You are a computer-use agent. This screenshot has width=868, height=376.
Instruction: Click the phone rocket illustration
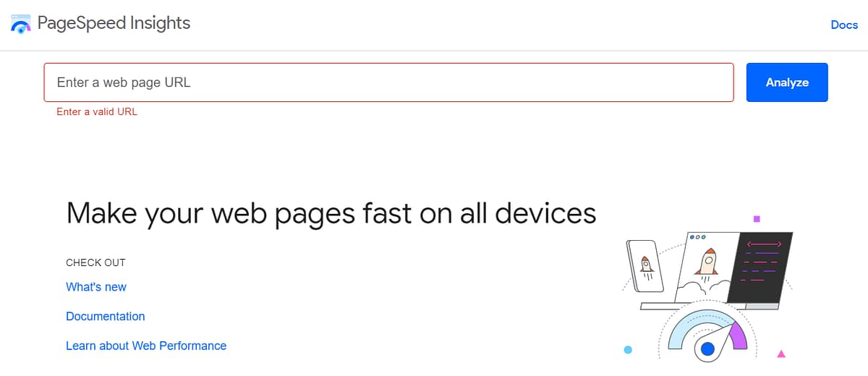point(646,266)
